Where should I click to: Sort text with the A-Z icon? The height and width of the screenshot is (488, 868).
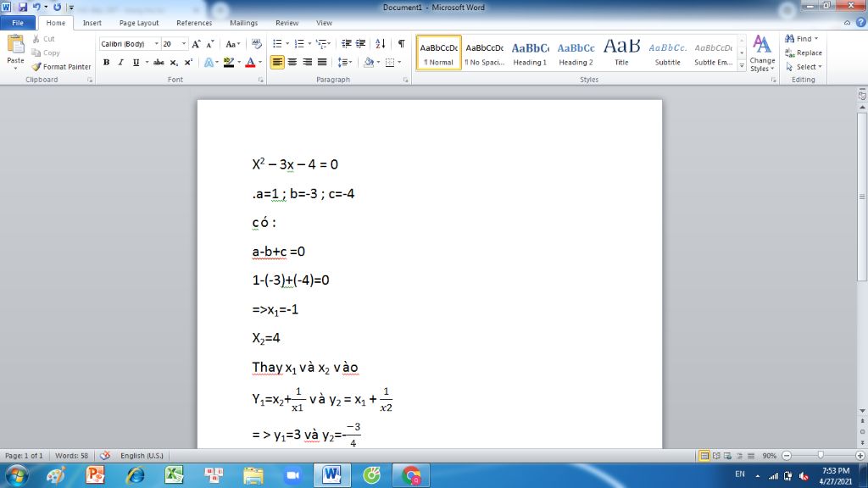coord(381,44)
